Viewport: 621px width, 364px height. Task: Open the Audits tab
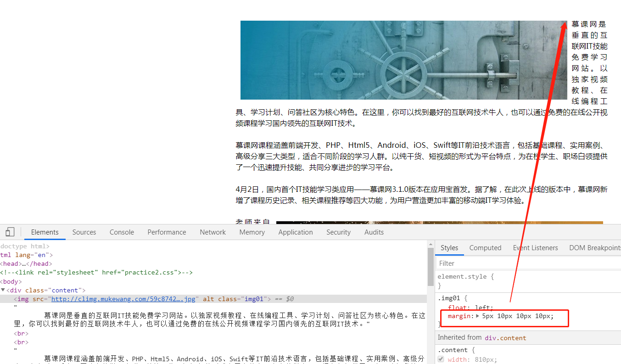(x=374, y=232)
